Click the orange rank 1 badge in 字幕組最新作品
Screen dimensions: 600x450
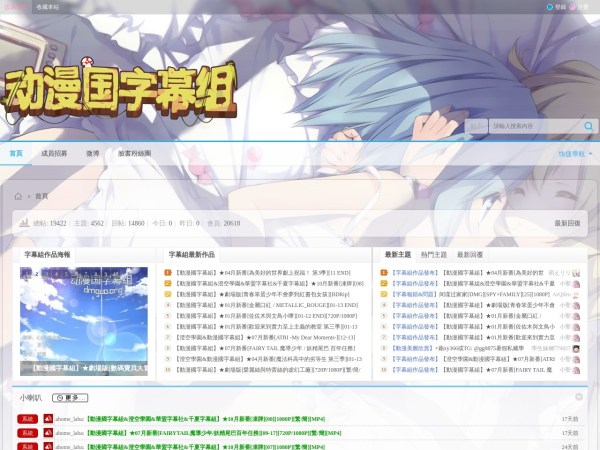coord(169,273)
